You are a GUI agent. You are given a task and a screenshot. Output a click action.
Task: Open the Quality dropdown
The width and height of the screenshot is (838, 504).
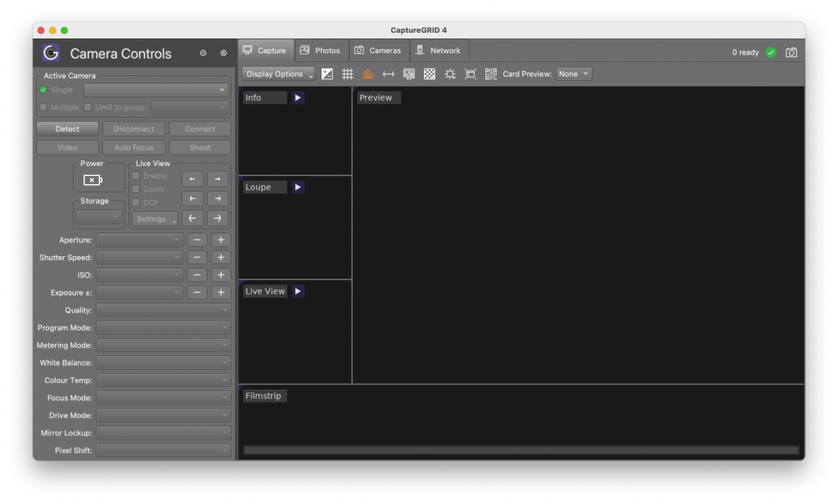coord(163,310)
